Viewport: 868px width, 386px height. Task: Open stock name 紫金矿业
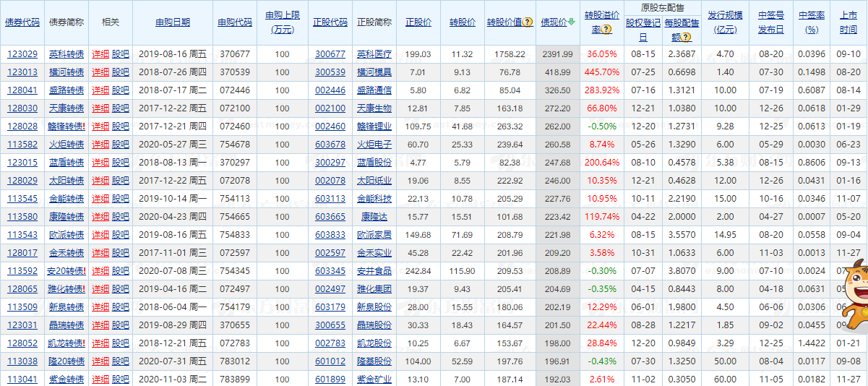pyautogui.click(x=374, y=379)
